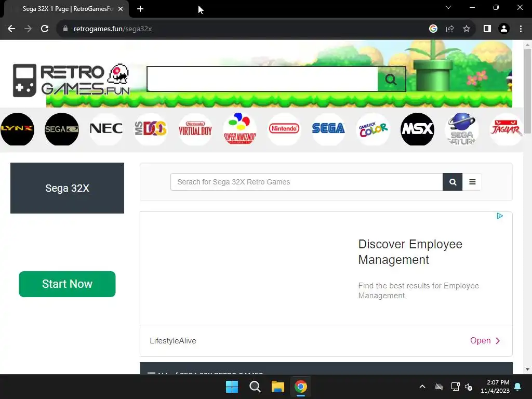This screenshot has width=532, height=399.
Task: Click the Discover Employee Management ad headline
Action: click(x=410, y=252)
